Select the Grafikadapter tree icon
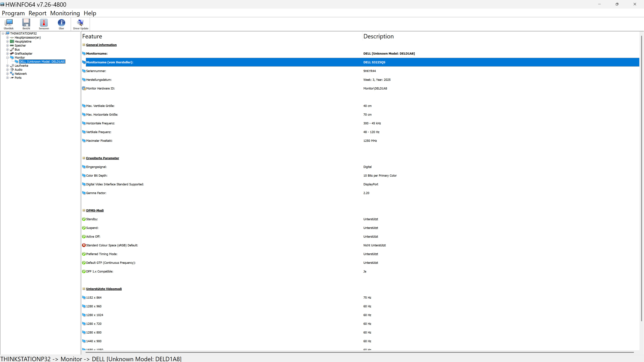Screen dimensions: 644x362 (12, 53)
